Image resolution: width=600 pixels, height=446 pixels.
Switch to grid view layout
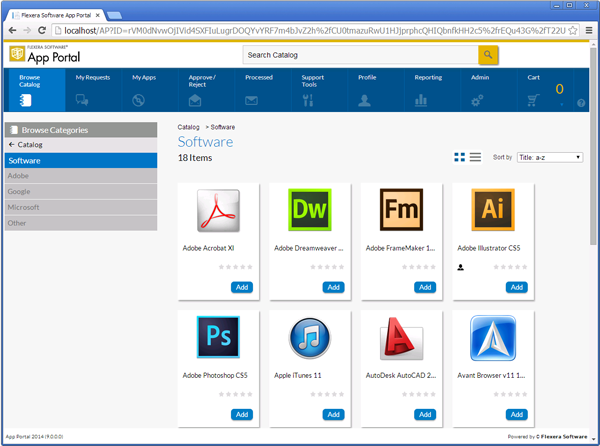[460, 157]
